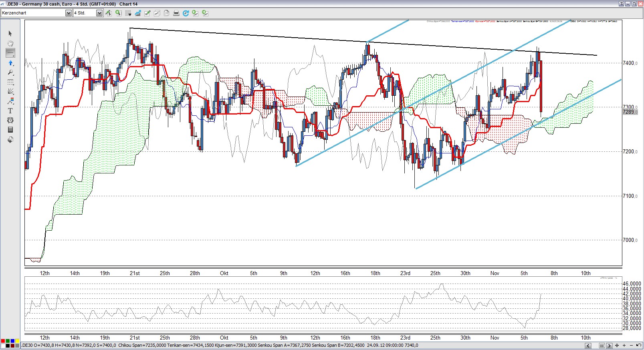Click the horizontal scrollbar thumb

tap(602, 346)
